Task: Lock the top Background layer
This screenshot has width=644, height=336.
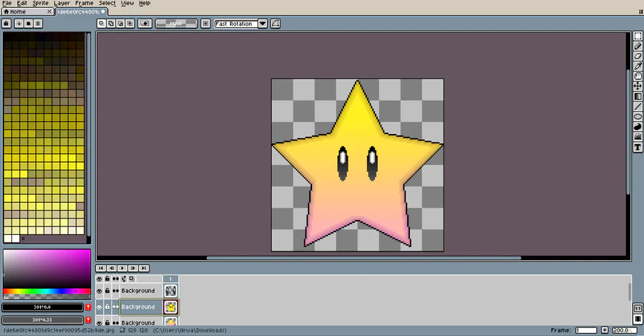Action: click(x=107, y=291)
